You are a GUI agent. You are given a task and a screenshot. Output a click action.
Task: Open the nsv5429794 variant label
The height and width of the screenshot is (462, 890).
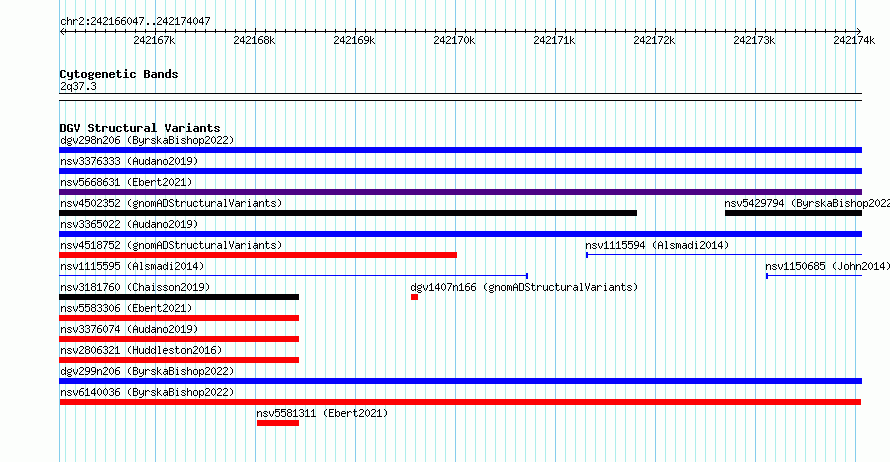(x=807, y=203)
